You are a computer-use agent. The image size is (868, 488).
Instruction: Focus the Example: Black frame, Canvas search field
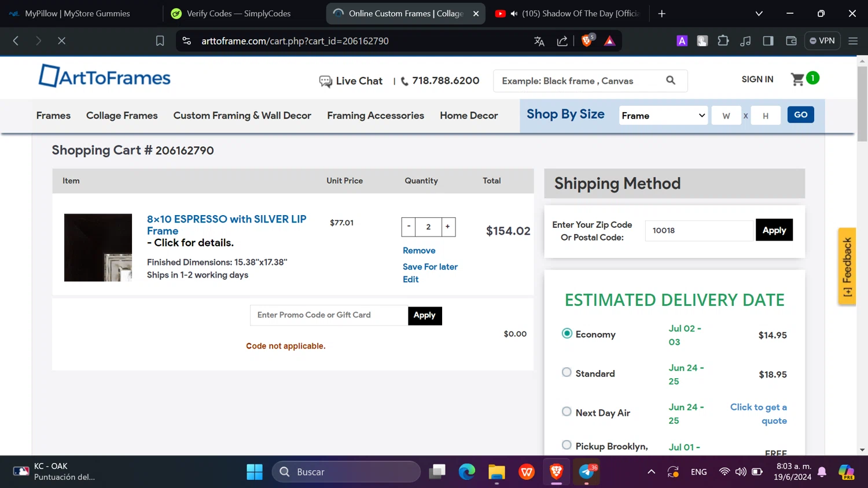(579, 81)
